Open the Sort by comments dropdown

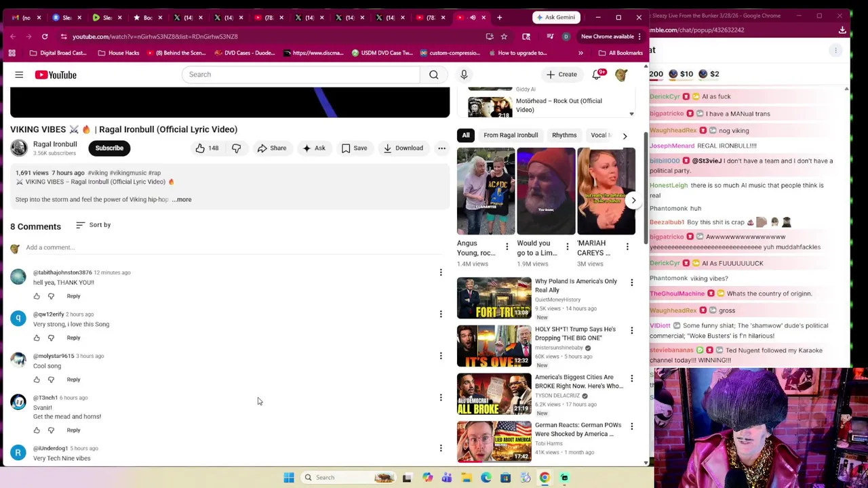coord(94,225)
